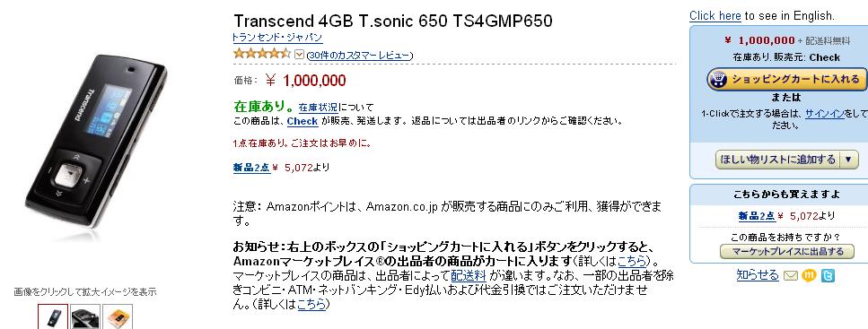Viewport: 868px width, 329px height.
Task: Click the サインイン link in buy box
Action: pos(824,113)
